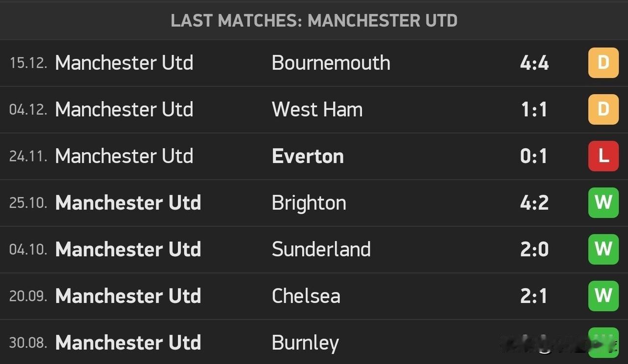Select the red loss badge for Everton match
The image size is (628, 364).
point(603,156)
